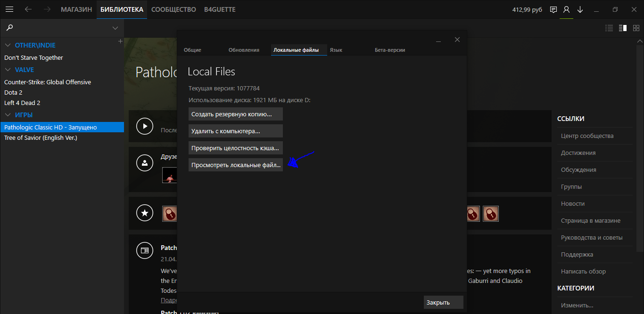Select Pathologic Classic HD - Запущено

click(62, 127)
